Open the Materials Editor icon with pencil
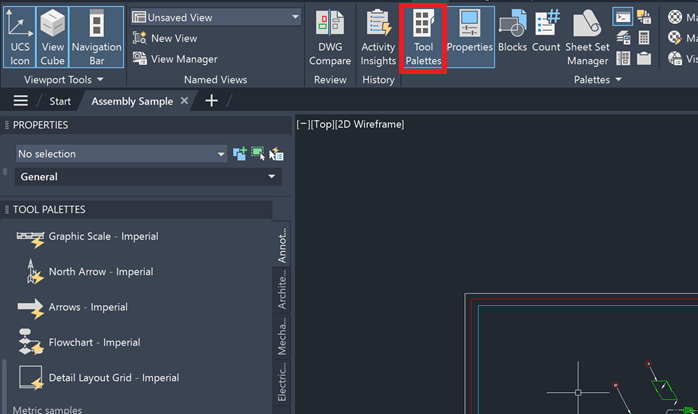This screenshot has width=698, height=414. pyautogui.click(x=675, y=38)
